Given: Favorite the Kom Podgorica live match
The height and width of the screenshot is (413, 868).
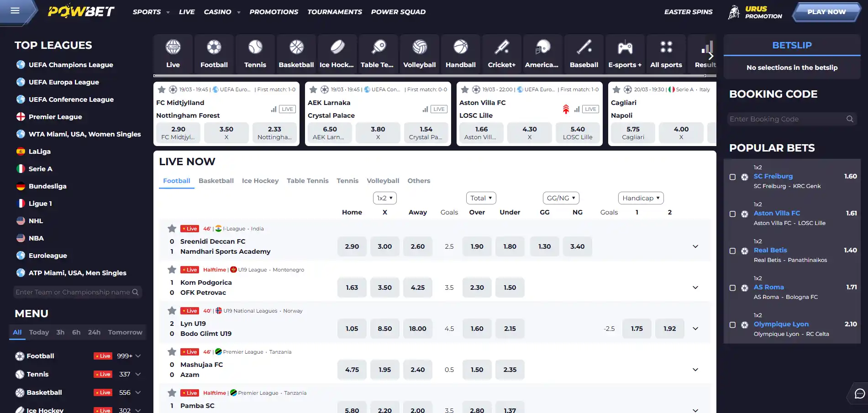Looking at the screenshot, I should [172, 270].
